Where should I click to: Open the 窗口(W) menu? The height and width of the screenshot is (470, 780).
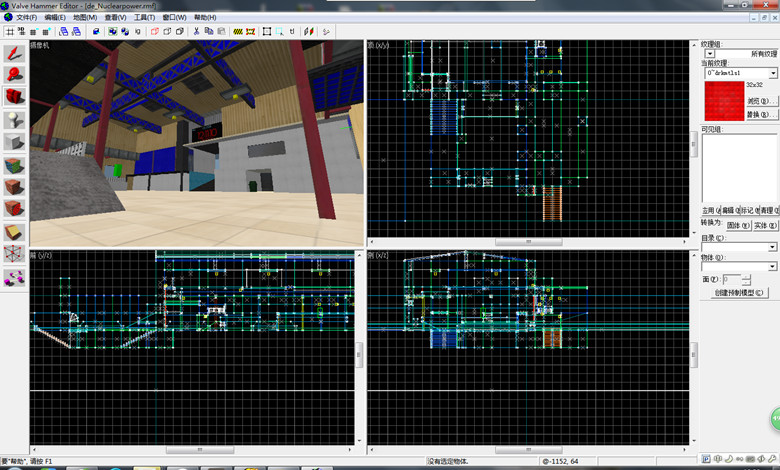[x=174, y=17]
